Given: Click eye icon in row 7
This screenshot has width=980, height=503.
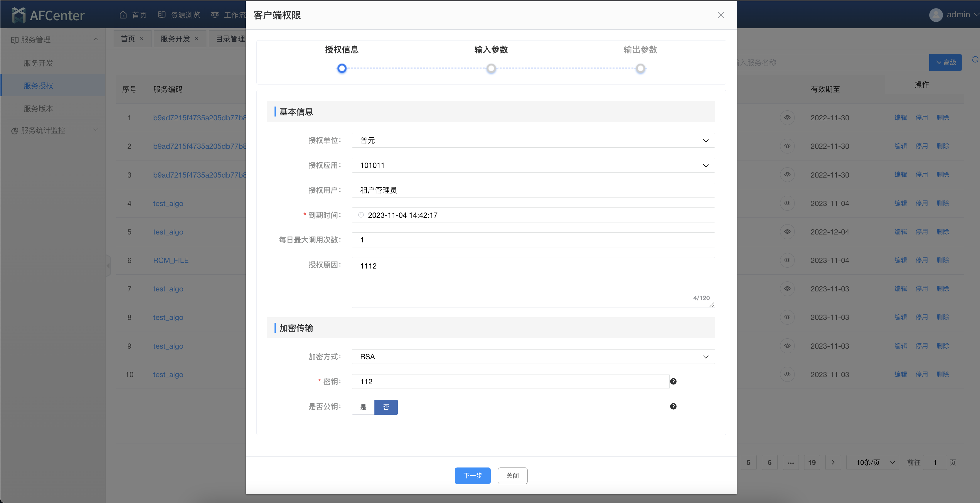Looking at the screenshot, I should coord(787,288).
